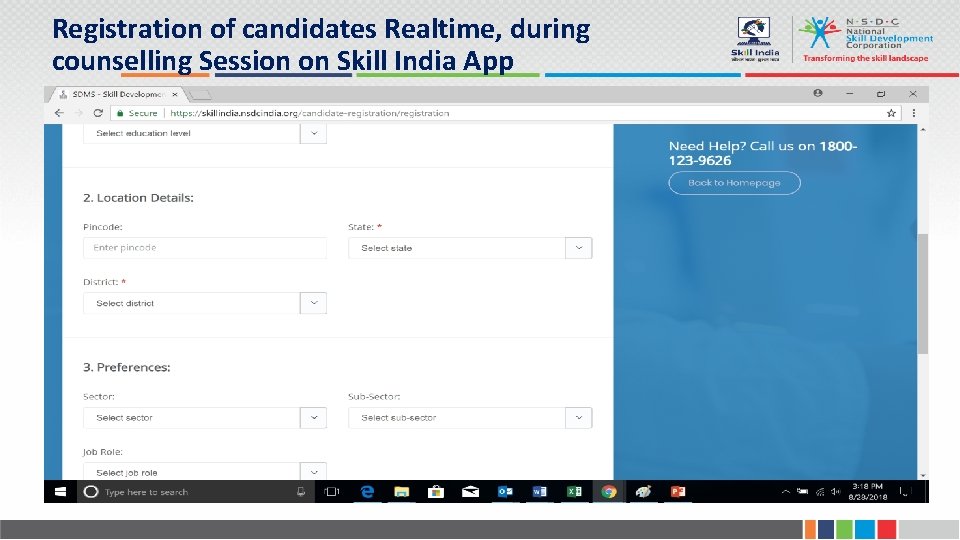The image size is (960, 540).
Task: Reload the page with refresh icon
Action: 98,113
